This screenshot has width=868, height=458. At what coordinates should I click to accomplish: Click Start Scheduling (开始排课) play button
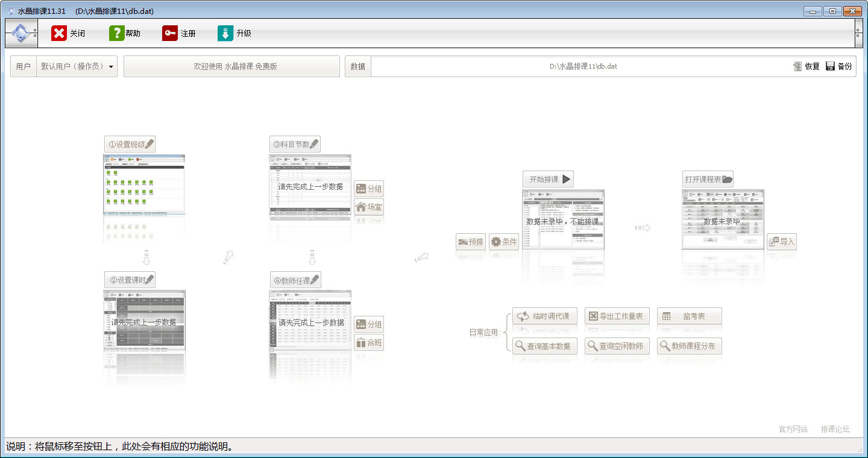[548, 179]
